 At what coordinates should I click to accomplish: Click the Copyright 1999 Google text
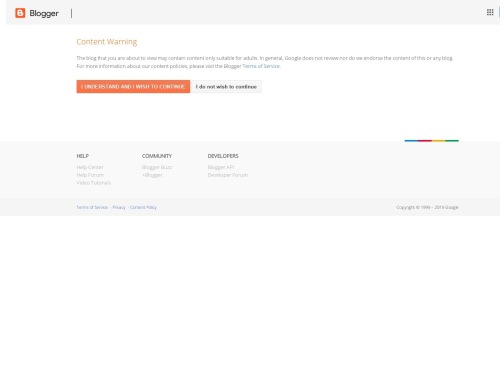(427, 207)
